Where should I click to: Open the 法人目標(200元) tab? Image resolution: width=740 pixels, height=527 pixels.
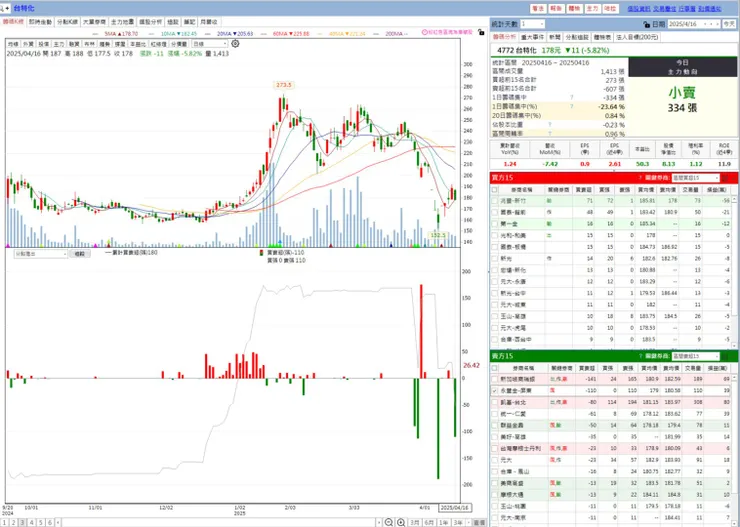638,37
